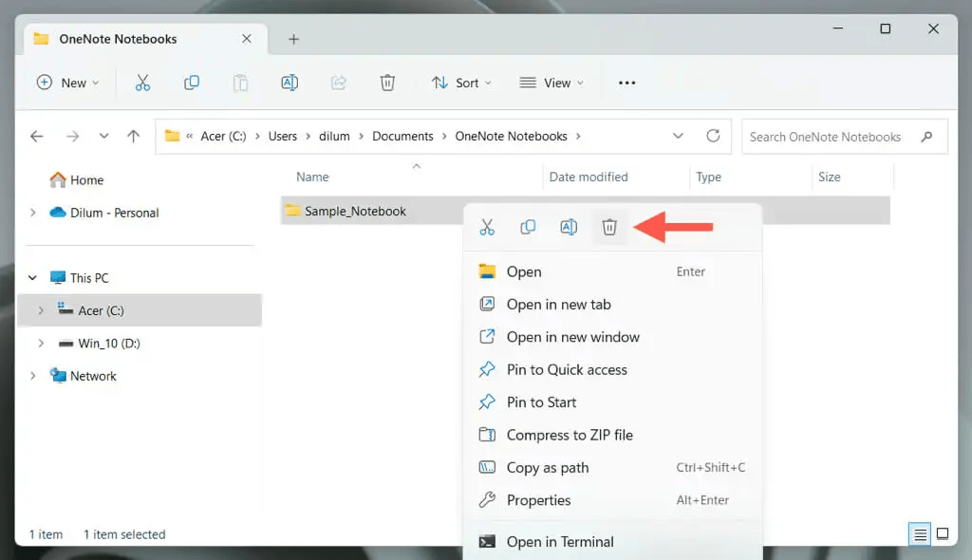Select Copy as path
This screenshot has height=560, width=972.
coord(612,468)
